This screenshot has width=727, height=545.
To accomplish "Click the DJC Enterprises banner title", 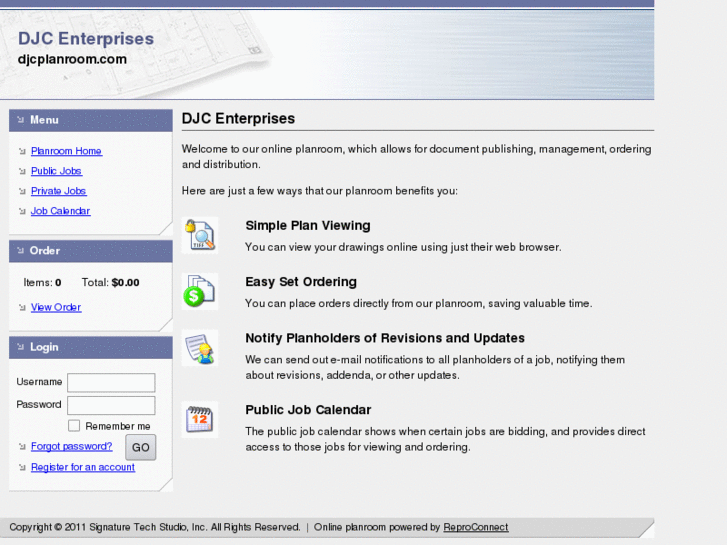I will (x=86, y=38).
